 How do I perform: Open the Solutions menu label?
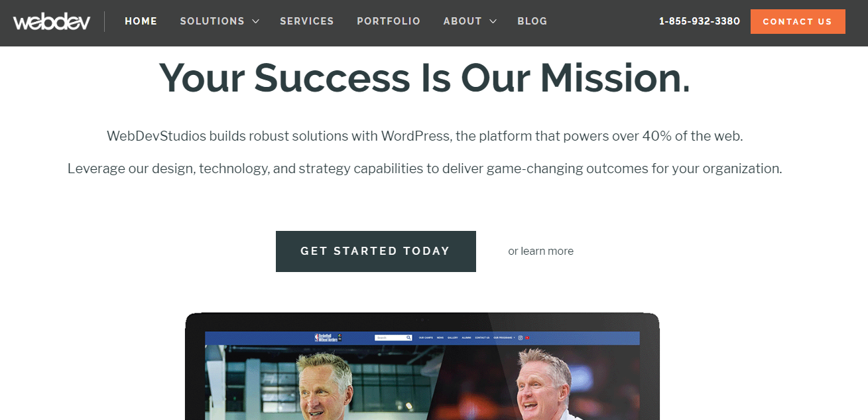(x=212, y=21)
